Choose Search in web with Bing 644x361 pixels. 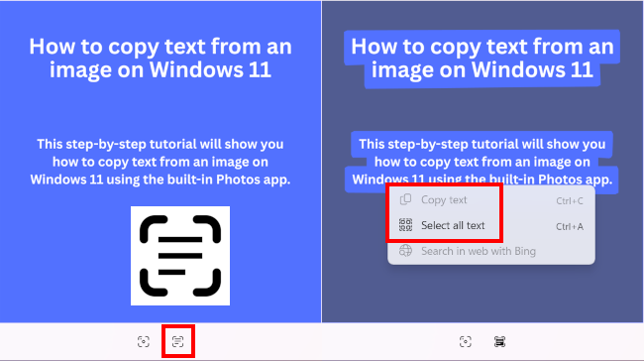(x=491, y=251)
